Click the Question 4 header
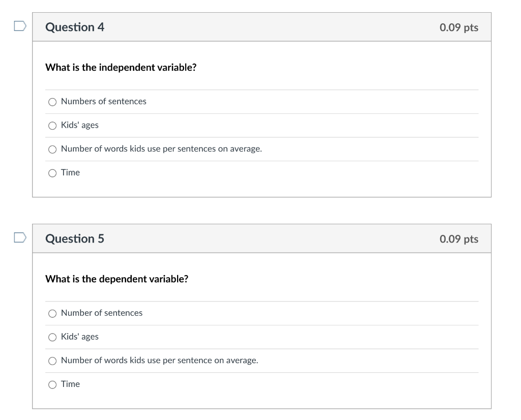This screenshot has height=420, width=521. [75, 27]
